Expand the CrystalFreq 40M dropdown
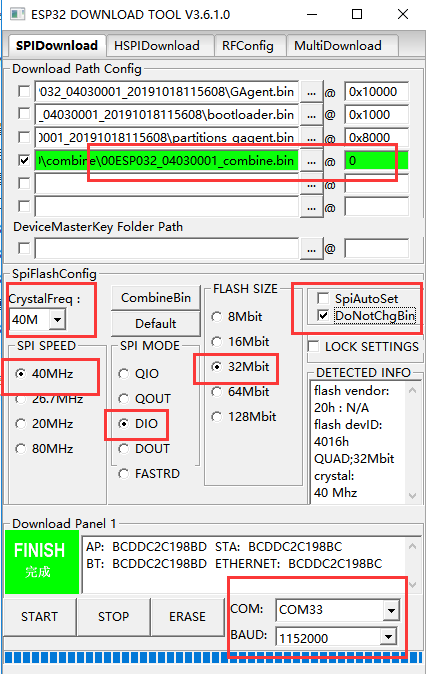The width and height of the screenshot is (426, 674). pos(57,319)
